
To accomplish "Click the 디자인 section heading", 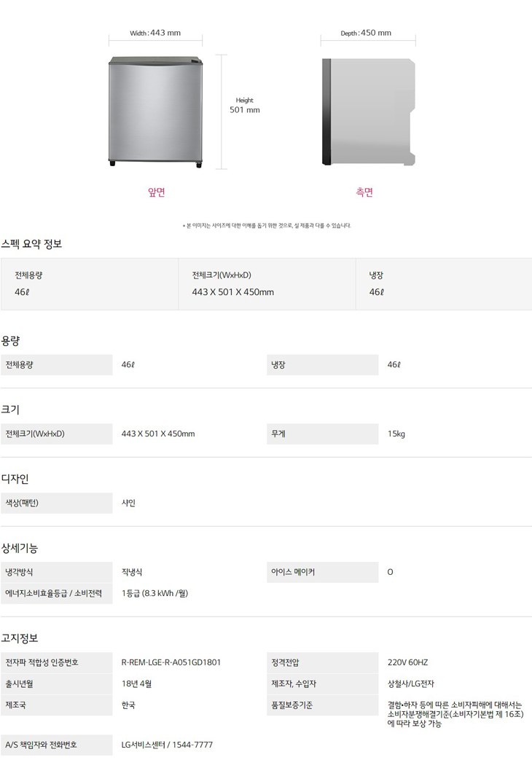I will [x=15, y=479].
